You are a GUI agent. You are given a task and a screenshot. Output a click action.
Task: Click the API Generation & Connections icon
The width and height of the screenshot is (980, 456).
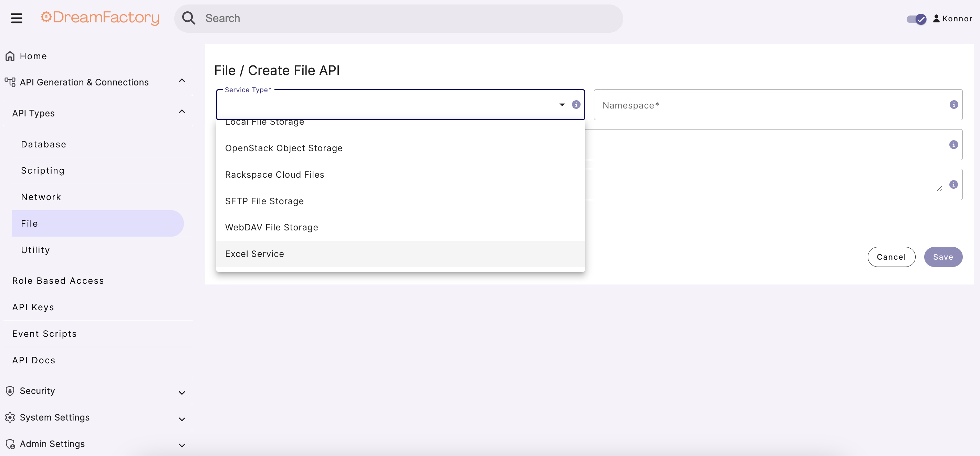click(9, 82)
